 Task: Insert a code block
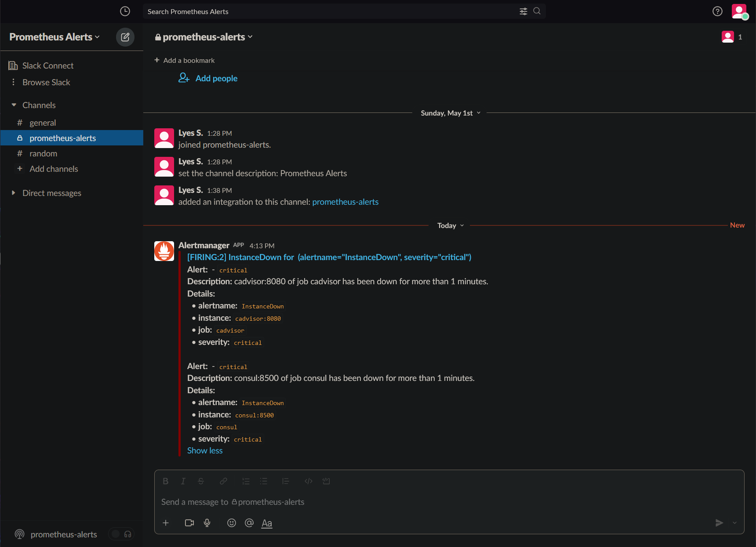[326, 481]
